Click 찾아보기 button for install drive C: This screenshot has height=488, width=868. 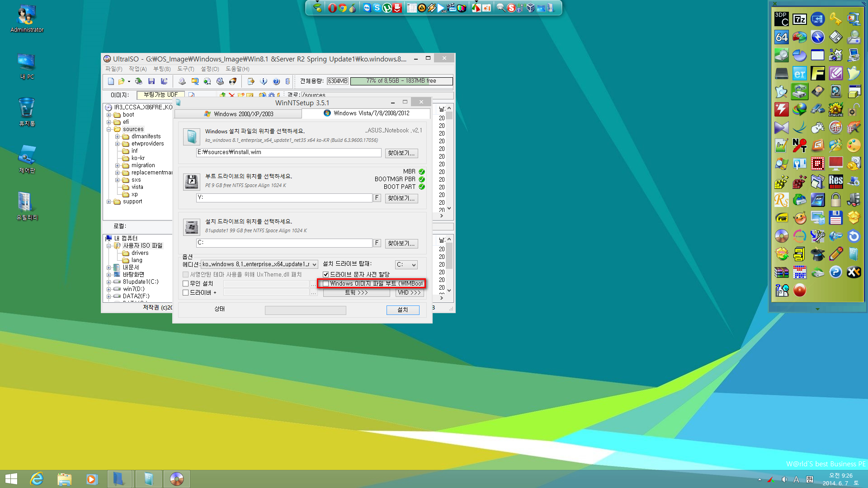click(401, 244)
